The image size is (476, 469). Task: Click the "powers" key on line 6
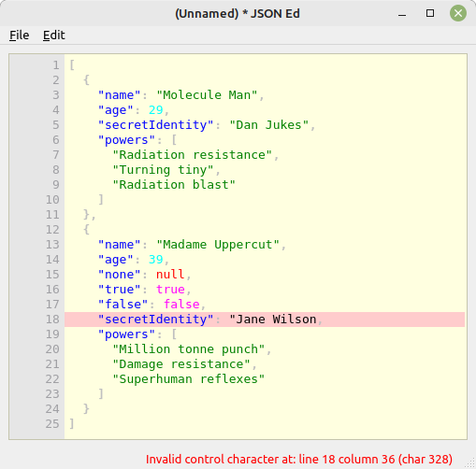tap(126, 140)
